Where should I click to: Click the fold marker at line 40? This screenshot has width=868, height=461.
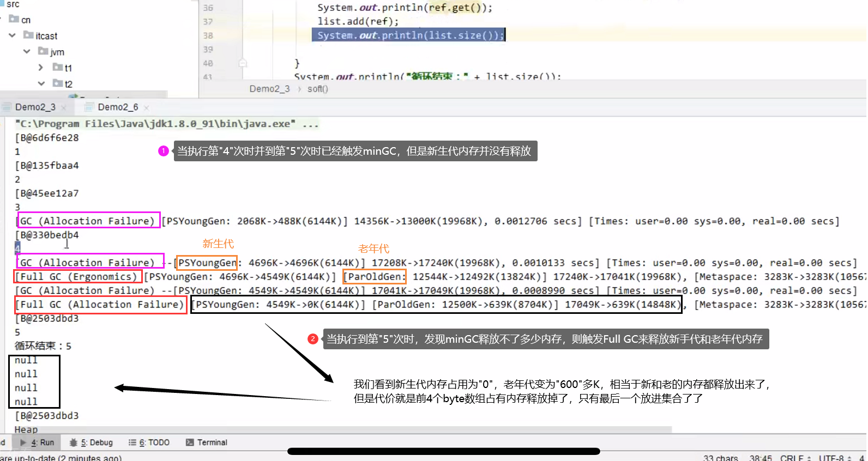[243, 63]
